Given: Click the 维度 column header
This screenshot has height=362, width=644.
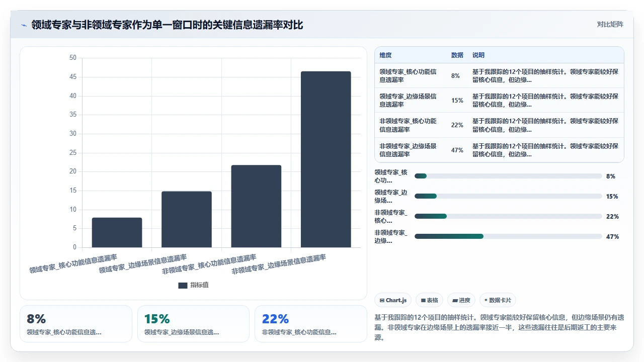Looking at the screenshot, I should click(385, 55).
